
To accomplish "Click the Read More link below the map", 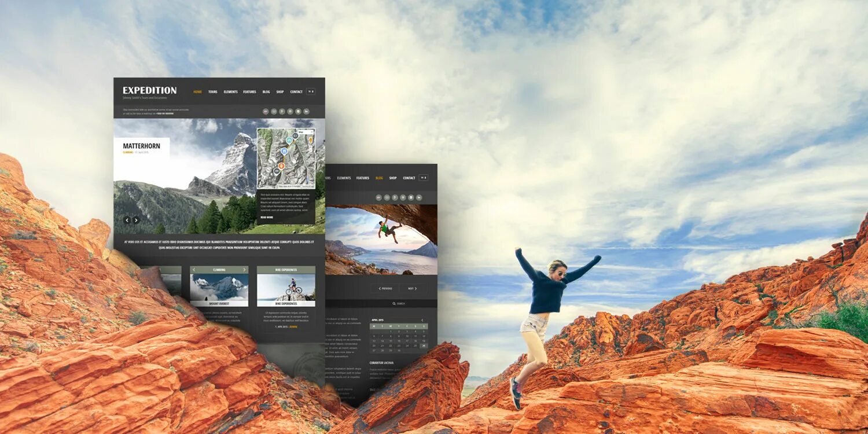I will (x=267, y=218).
